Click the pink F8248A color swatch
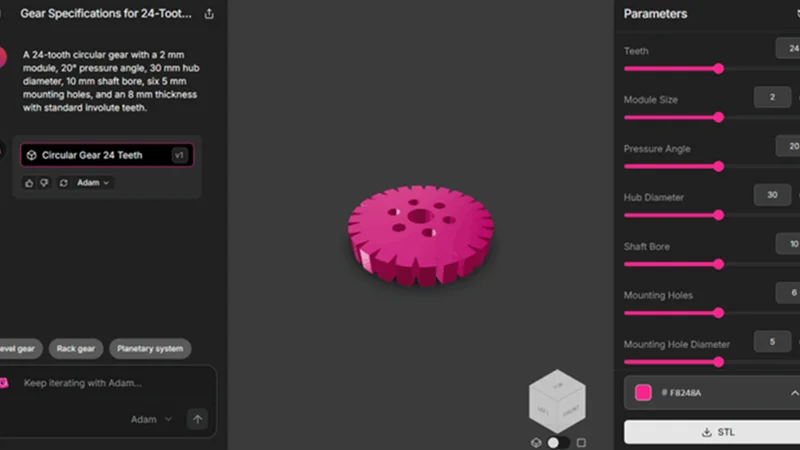 (643, 392)
